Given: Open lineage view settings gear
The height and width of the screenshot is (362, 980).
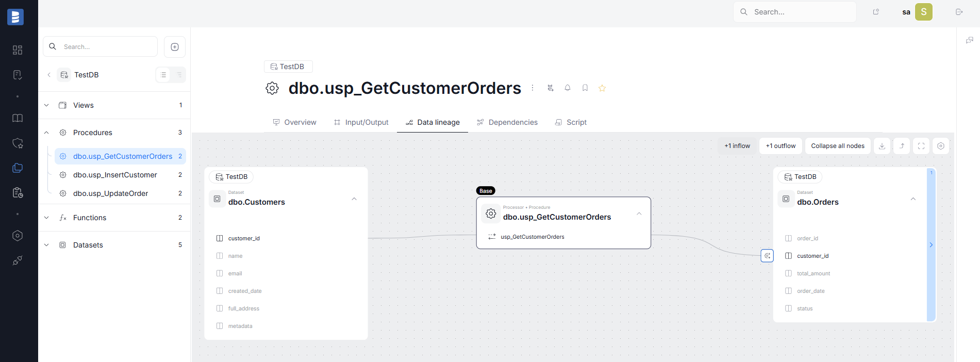Looking at the screenshot, I should click(x=940, y=146).
